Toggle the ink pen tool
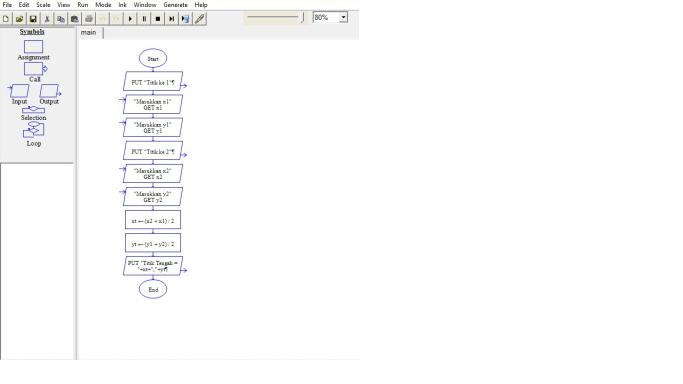683x384 pixels. click(199, 19)
